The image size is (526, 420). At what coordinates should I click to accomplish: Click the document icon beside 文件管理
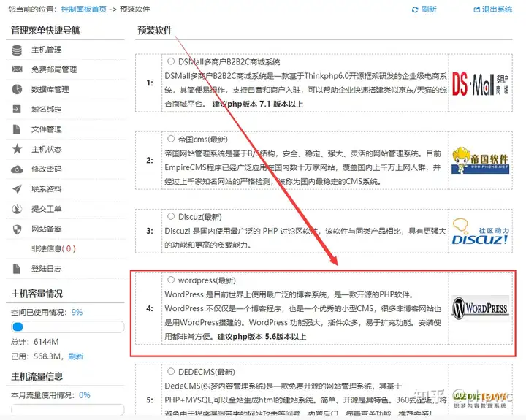(17, 129)
